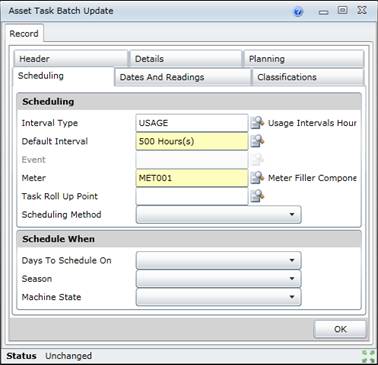This screenshot has width=378, height=365.
Task: Open the Planning tab
Action: [x=304, y=59]
